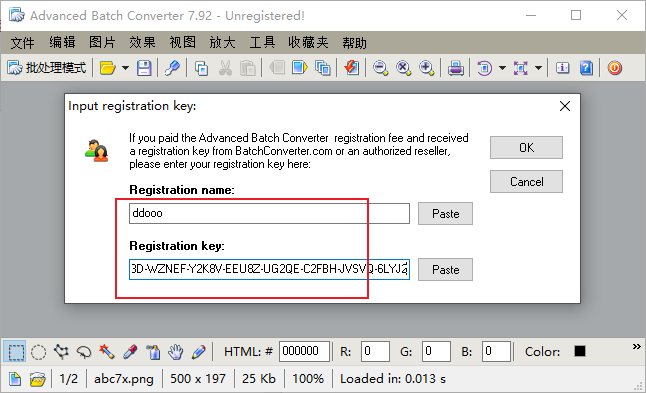Edit the B color value field
The height and width of the screenshot is (393, 646).
[x=496, y=351]
